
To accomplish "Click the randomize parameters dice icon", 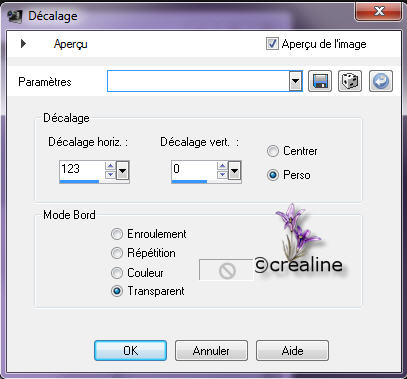I will tap(350, 81).
